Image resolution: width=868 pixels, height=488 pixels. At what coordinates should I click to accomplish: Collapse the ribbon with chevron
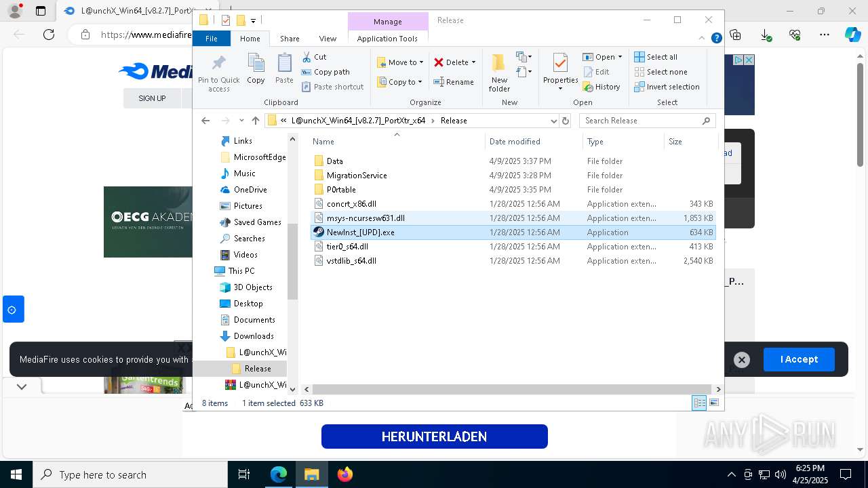[702, 39]
